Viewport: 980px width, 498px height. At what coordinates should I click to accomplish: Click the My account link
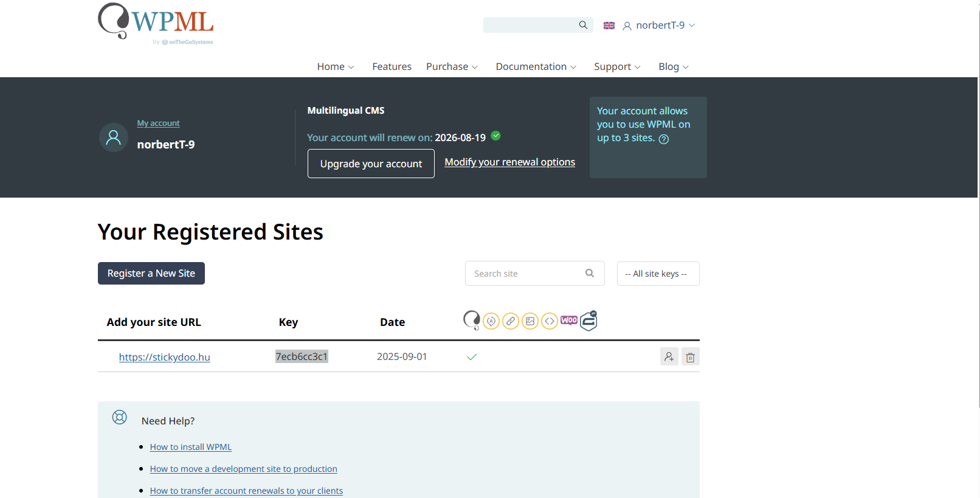pos(158,123)
